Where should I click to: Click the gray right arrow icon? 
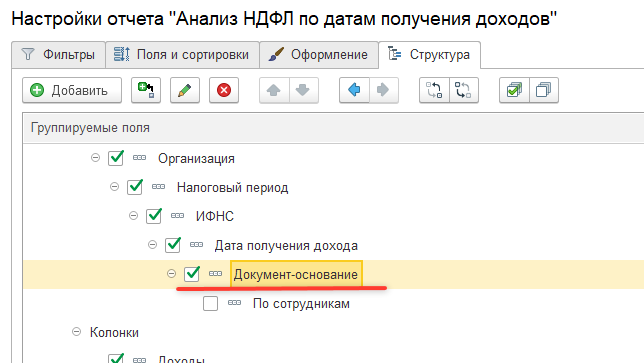pos(383,90)
